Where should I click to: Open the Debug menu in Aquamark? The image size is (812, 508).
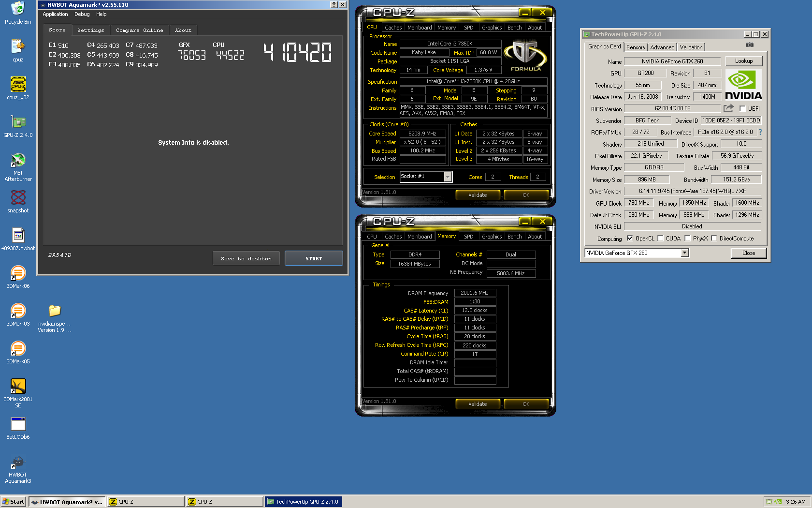click(82, 14)
